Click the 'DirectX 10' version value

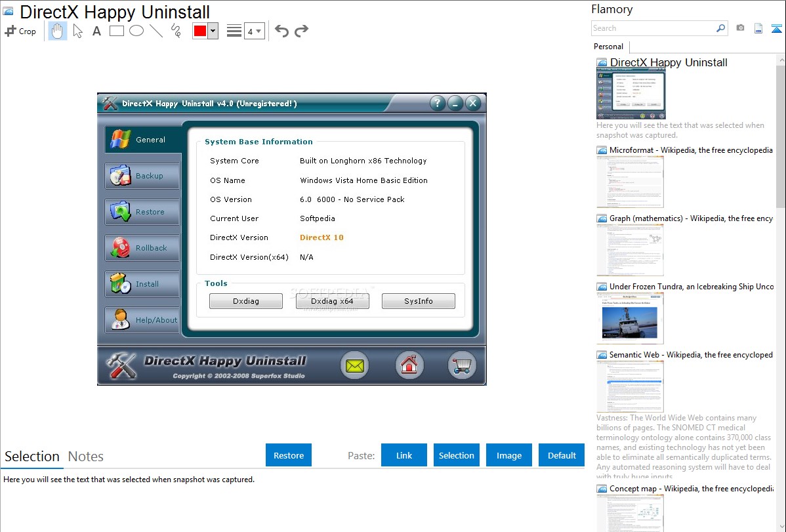tap(322, 237)
